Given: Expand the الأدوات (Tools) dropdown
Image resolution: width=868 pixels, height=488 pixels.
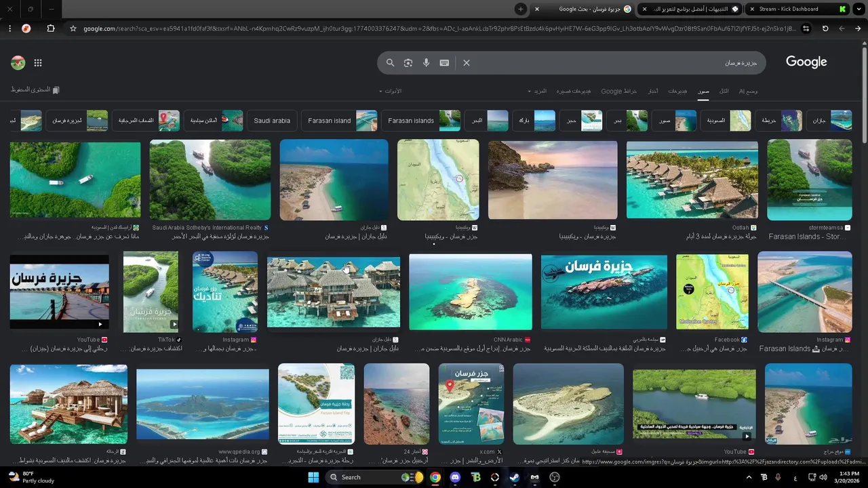Looking at the screenshot, I should click(391, 91).
